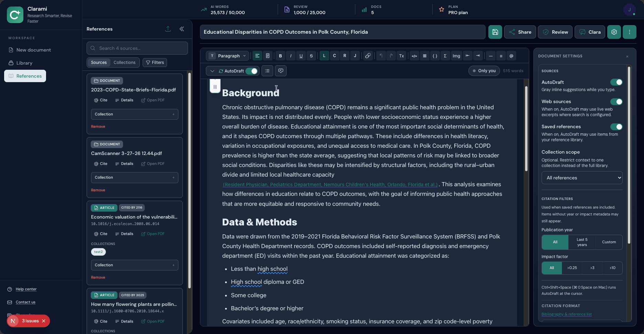
Task: Click the upload reference icon
Action: point(168,29)
